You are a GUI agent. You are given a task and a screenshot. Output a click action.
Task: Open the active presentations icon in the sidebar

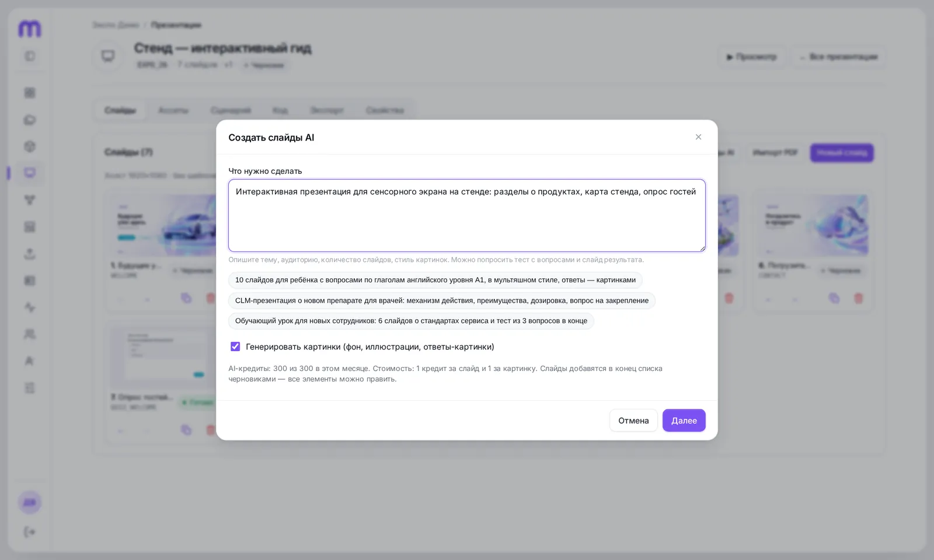[x=30, y=173]
